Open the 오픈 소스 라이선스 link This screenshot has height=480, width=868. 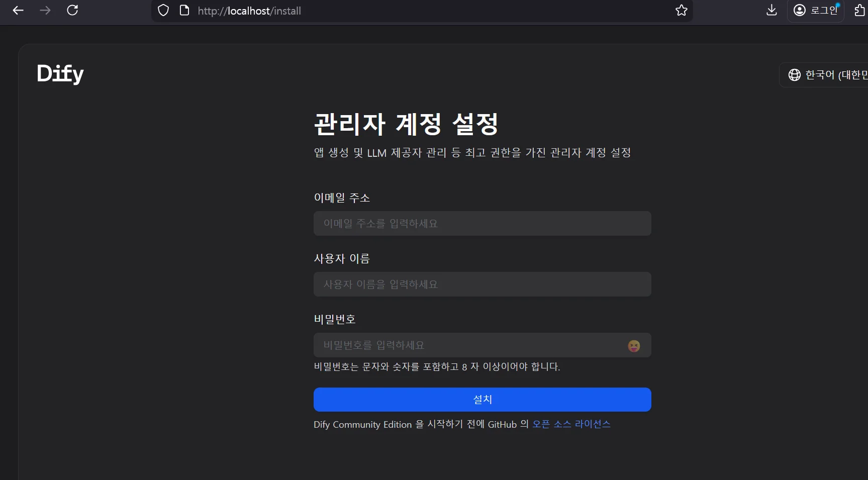tap(571, 424)
